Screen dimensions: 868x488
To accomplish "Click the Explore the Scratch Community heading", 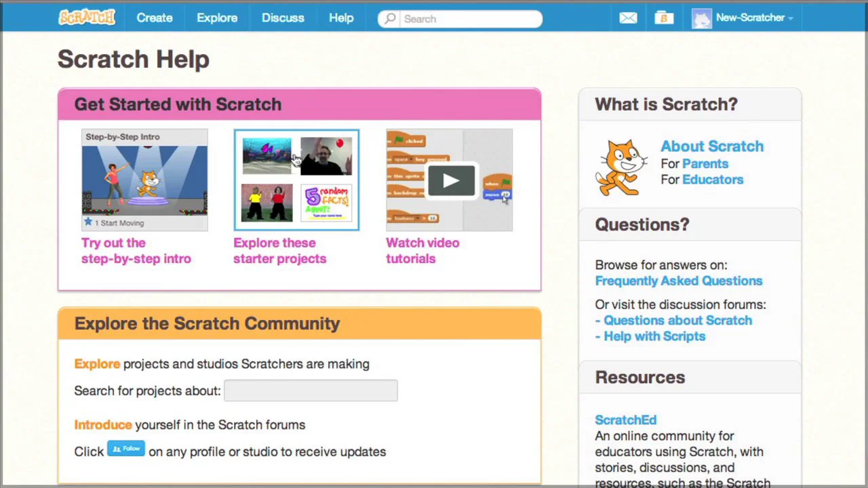I will click(207, 323).
